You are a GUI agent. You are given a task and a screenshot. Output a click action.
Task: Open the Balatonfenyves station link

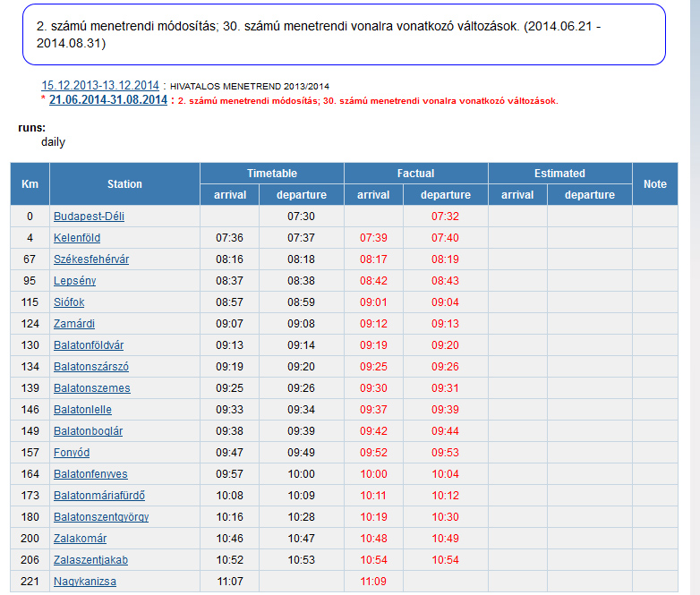pos(90,474)
